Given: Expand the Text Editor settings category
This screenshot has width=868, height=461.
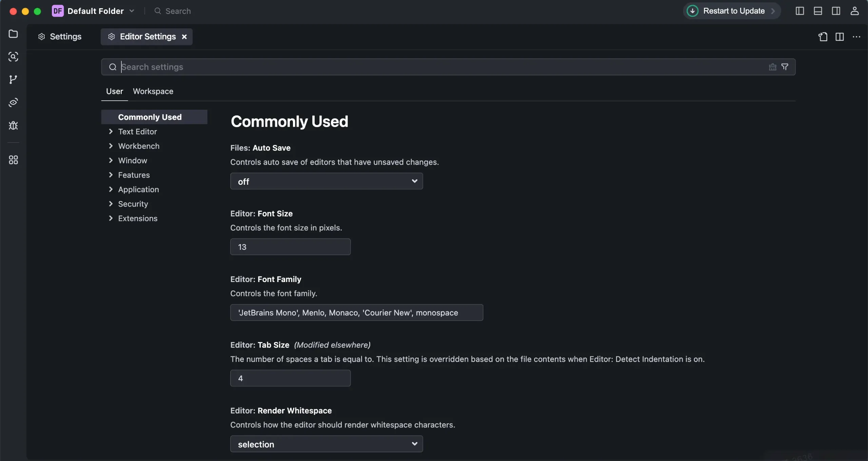Looking at the screenshot, I should click(x=137, y=132).
